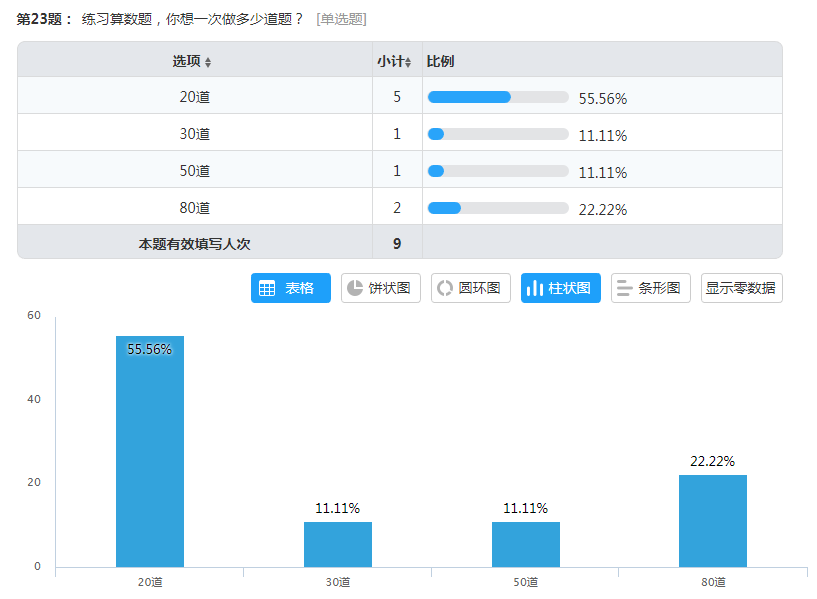Viewport: 817px width, 599px height.
Task: Click the ring icon in 圆环图
Action: pyautogui.click(x=444, y=288)
